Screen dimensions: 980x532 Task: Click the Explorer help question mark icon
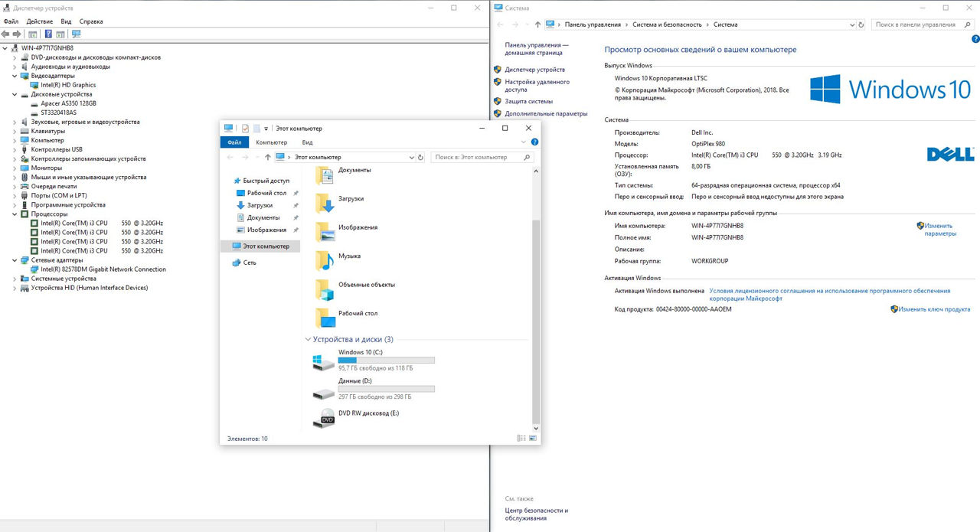coord(534,142)
